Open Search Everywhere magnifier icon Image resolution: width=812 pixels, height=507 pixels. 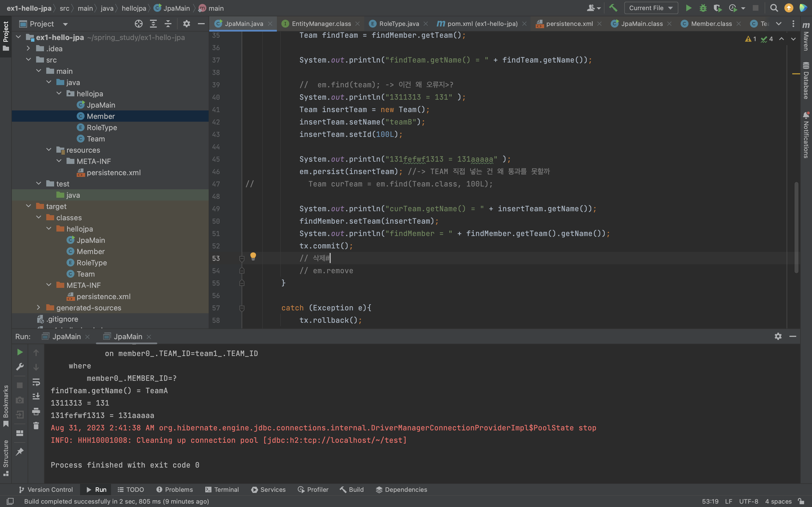[x=774, y=8]
